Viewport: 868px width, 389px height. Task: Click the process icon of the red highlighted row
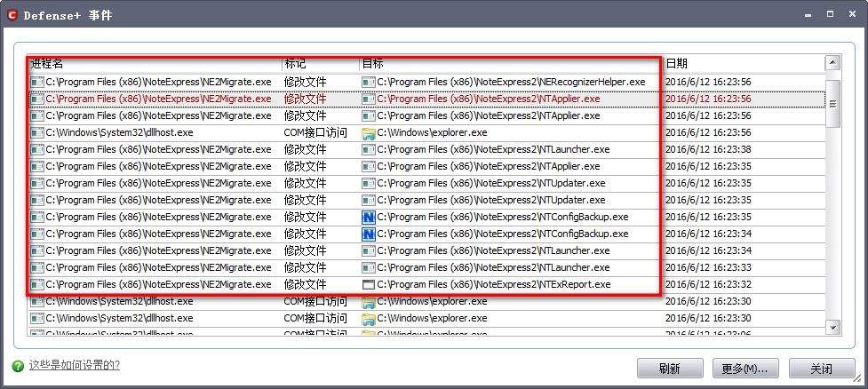pos(37,99)
